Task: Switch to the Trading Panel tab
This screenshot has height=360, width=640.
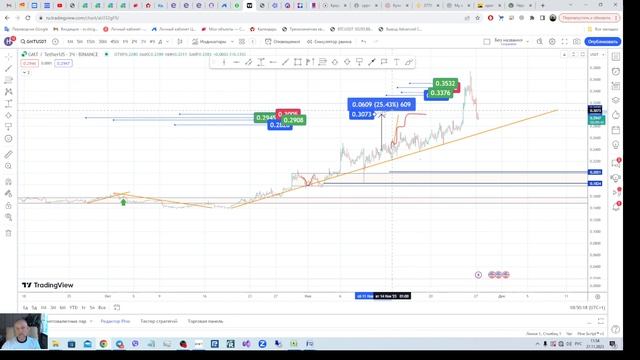Action: pyautogui.click(x=205, y=321)
